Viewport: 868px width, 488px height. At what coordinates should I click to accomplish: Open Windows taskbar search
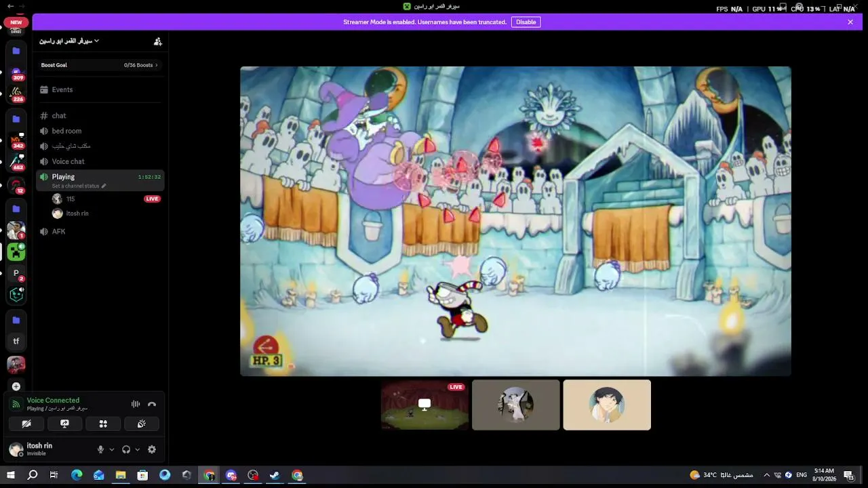[32, 475]
